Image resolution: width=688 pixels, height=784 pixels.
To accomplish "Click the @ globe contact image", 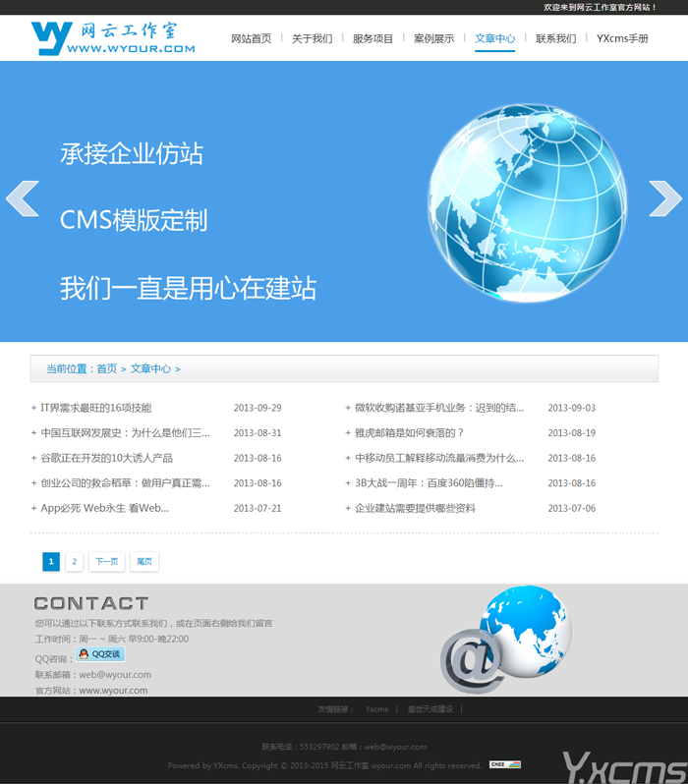I will tap(506, 639).
